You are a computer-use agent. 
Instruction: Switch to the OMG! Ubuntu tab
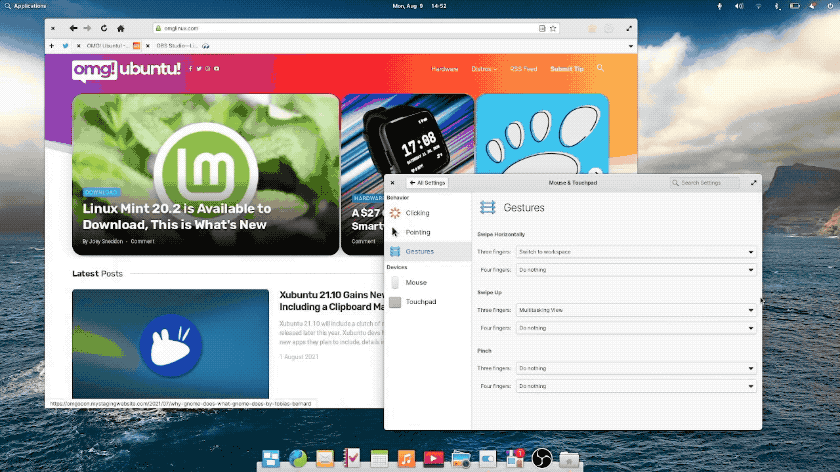107,46
